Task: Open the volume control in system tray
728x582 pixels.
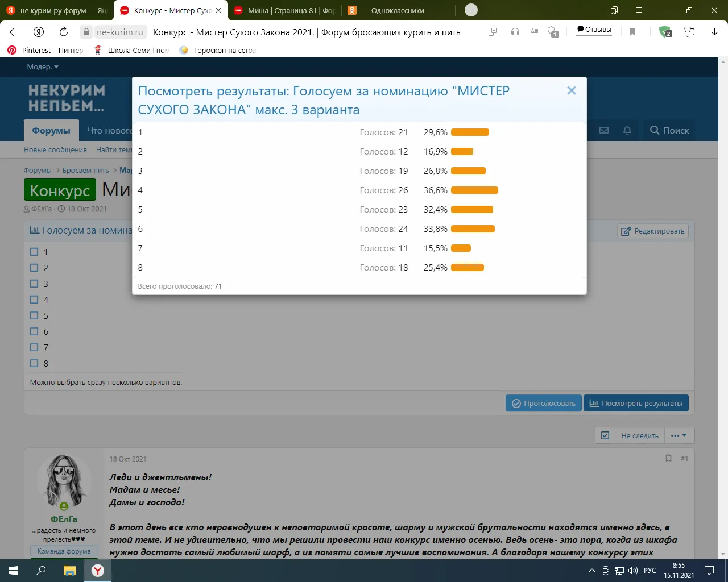Action: tap(632, 571)
